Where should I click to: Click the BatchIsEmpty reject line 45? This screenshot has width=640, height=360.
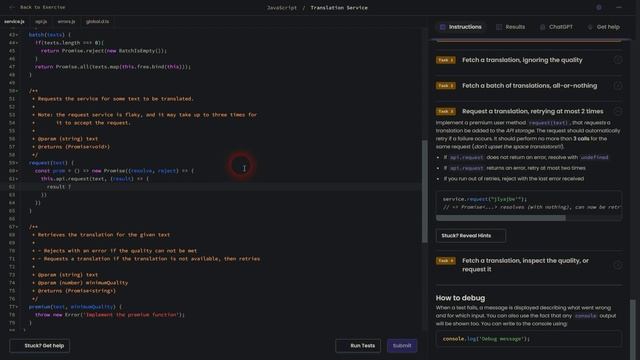(x=104, y=51)
